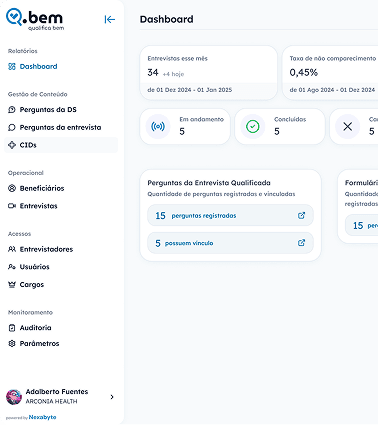This screenshot has height=425, width=378.
Task: Click the Taxa de não comparecimento card
Action: [x=330, y=73]
